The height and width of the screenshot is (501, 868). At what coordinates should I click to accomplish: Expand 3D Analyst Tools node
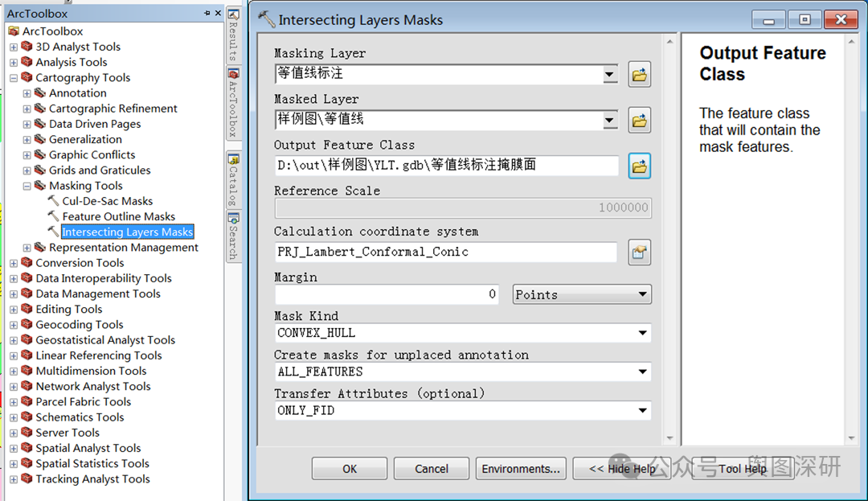point(14,47)
